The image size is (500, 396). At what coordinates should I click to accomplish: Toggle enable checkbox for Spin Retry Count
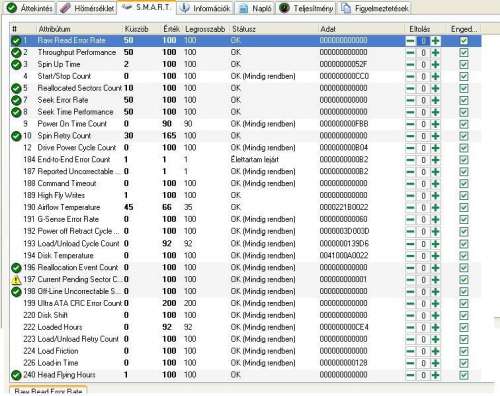click(x=464, y=136)
